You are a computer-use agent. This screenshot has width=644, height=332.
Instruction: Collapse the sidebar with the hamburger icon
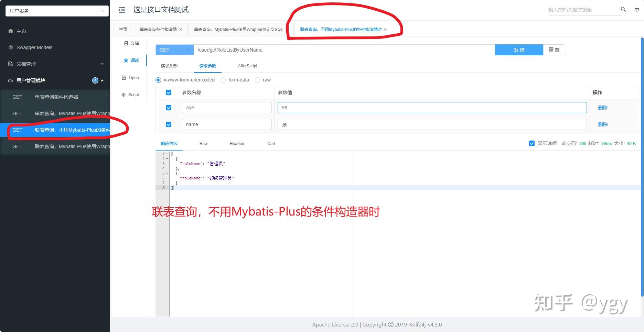[121, 10]
